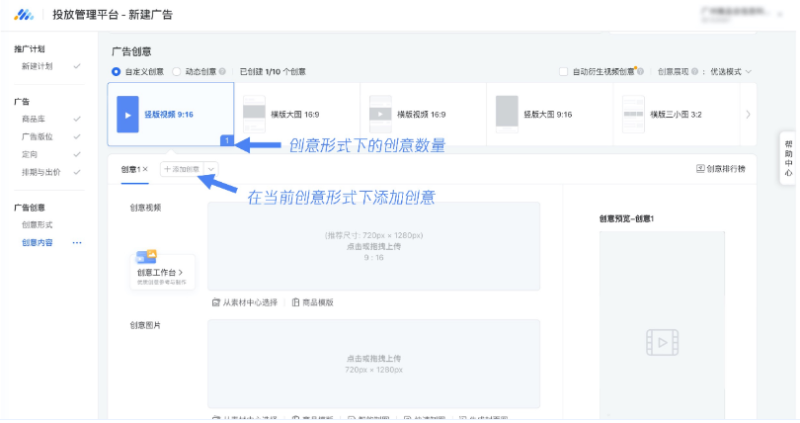Choose the 横版大图 16:9 creative format card

297,114
